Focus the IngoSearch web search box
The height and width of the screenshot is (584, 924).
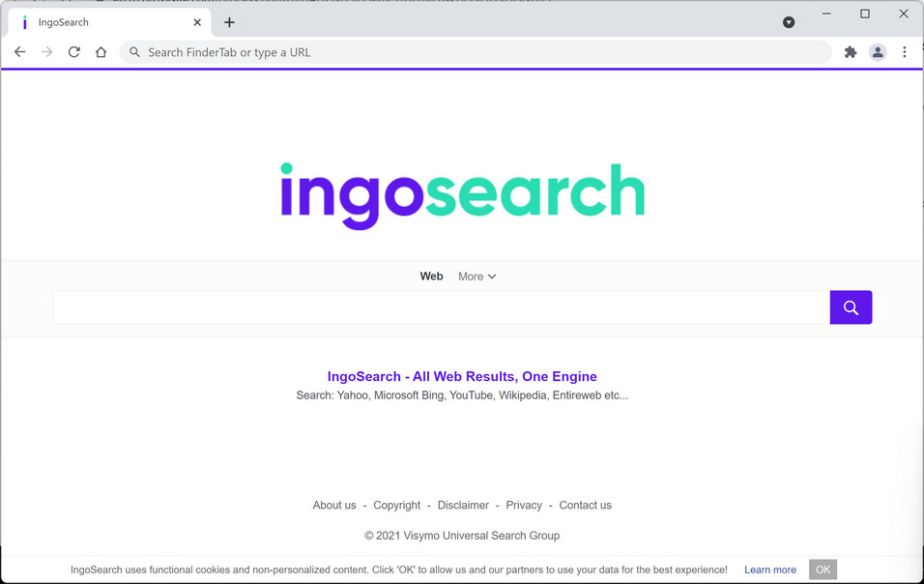coord(442,307)
